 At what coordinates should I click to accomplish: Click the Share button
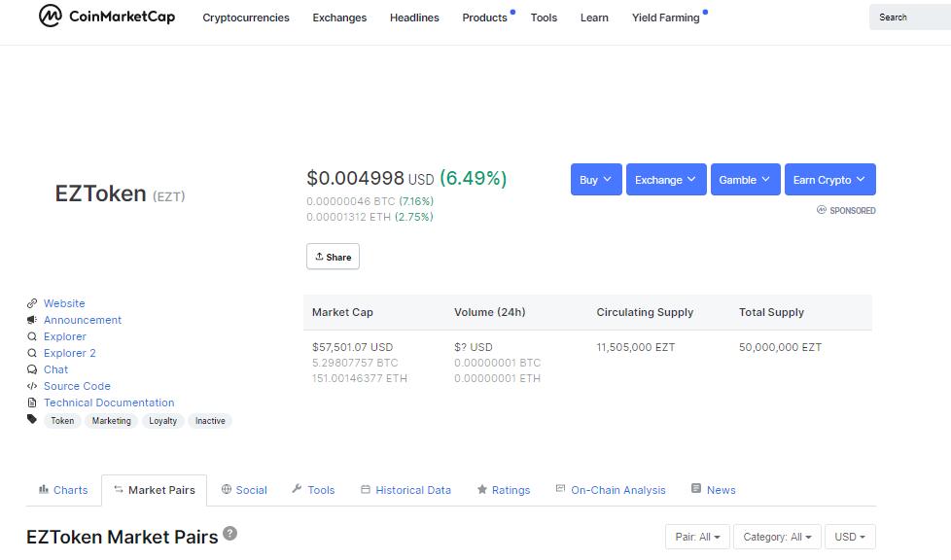333,257
